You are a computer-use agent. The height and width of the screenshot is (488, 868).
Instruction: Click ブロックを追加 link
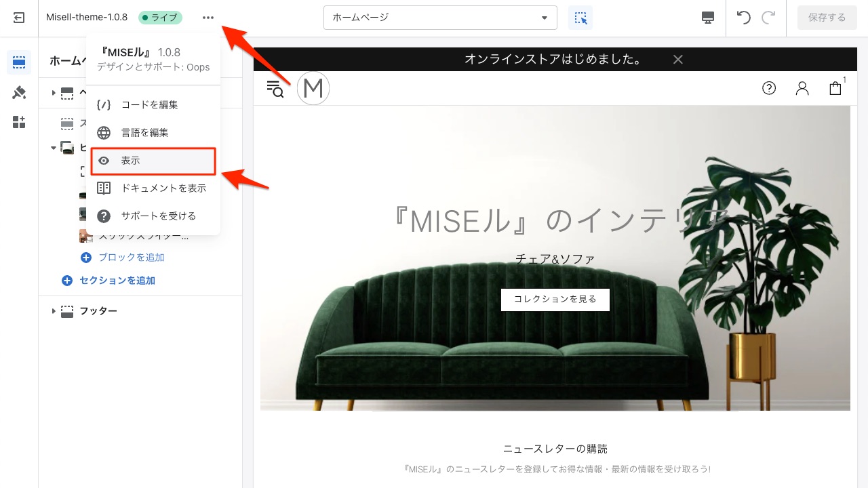[132, 258]
